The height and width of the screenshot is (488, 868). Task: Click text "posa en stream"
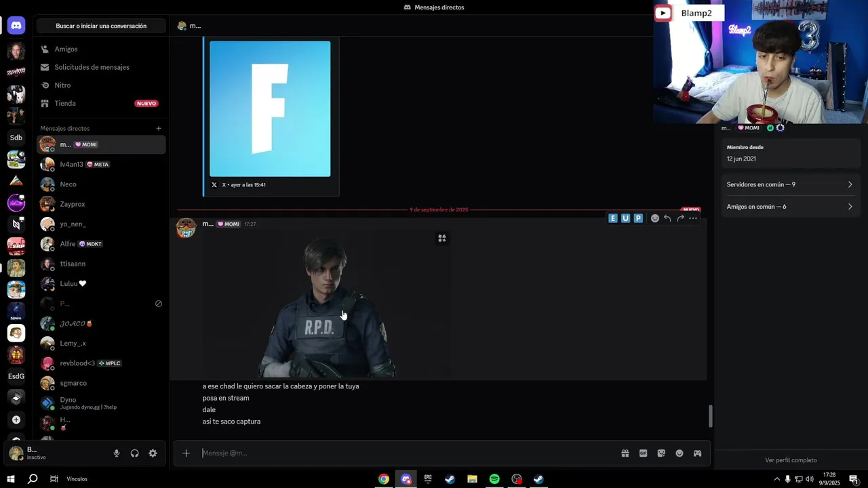[x=226, y=398]
